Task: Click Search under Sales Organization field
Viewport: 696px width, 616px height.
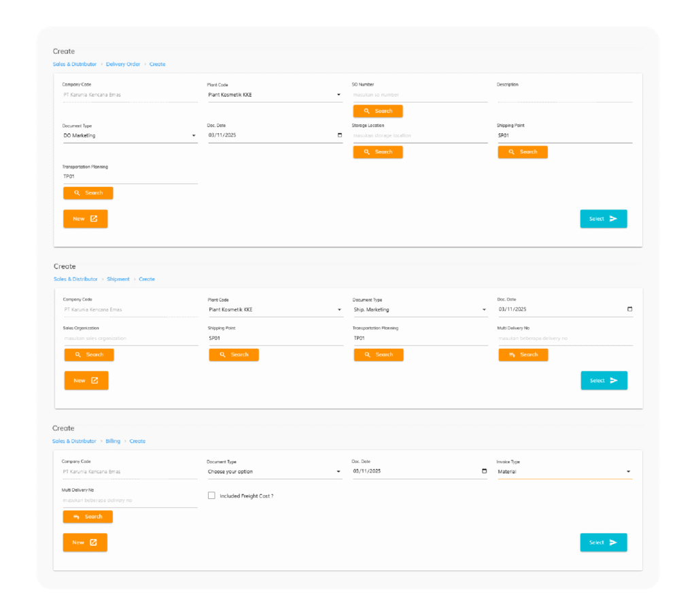Action: coord(89,354)
